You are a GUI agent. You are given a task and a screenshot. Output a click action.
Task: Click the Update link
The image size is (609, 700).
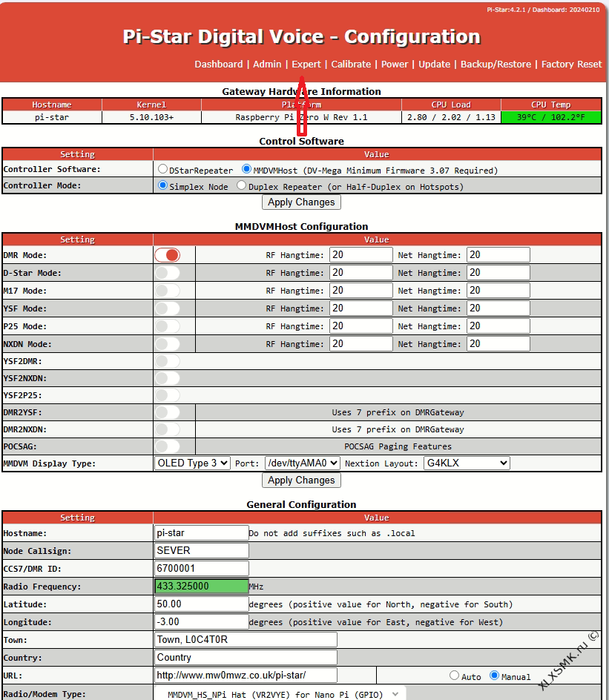(x=435, y=65)
